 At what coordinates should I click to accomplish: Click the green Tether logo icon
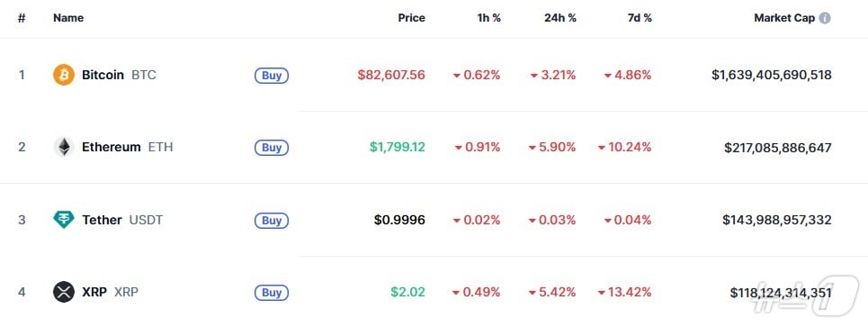point(64,220)
